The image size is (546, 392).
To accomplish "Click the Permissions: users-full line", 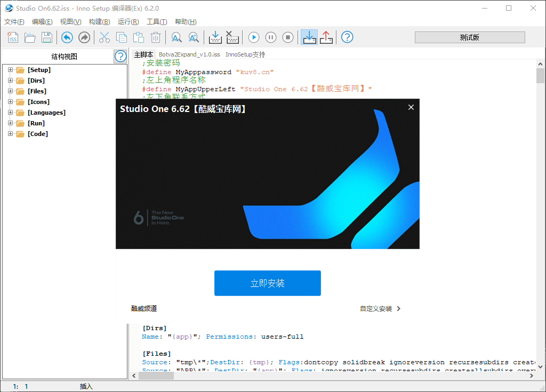I will (x=222, y=337).
